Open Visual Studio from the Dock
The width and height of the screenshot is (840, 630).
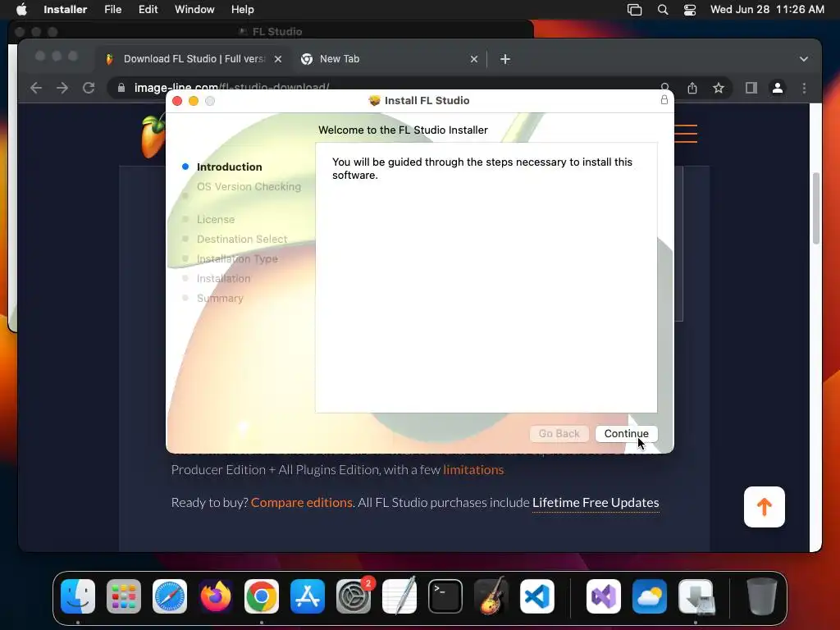point(604,596)
